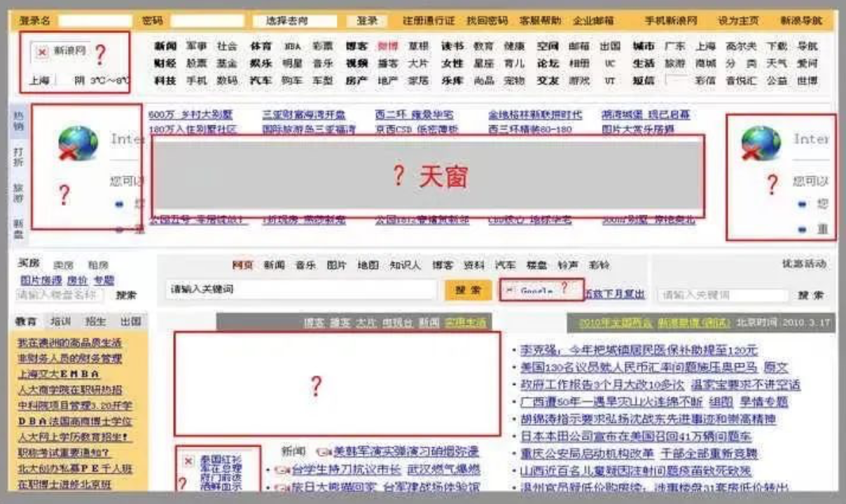Click video icon before 美韩军演实弹演习 headline
This screenshot has height=504, width=846.
click(x=324, y=451)
